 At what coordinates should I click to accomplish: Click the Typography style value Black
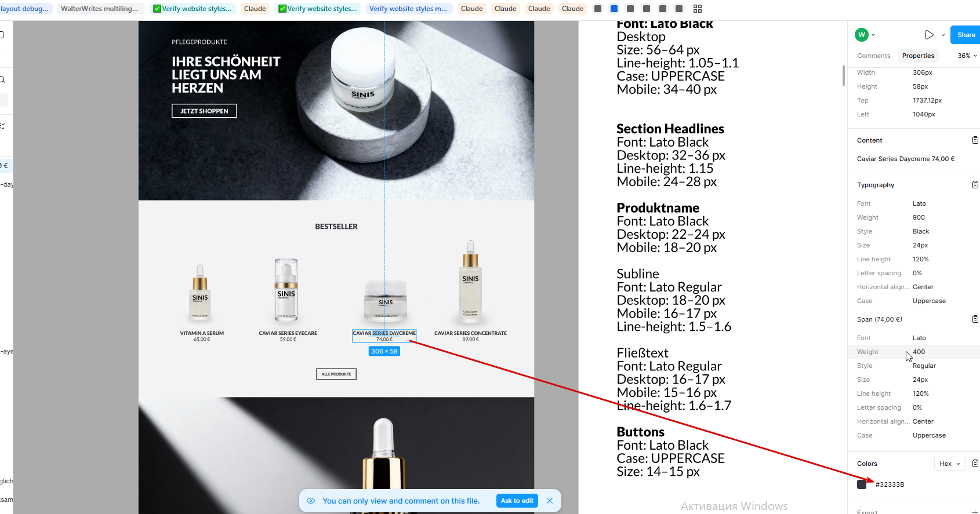921,231
